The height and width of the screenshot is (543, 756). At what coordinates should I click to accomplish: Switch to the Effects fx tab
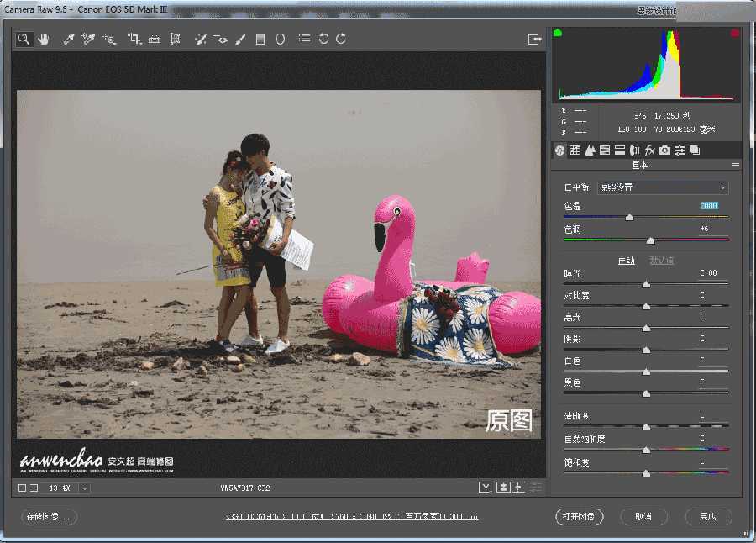(649, 150)
